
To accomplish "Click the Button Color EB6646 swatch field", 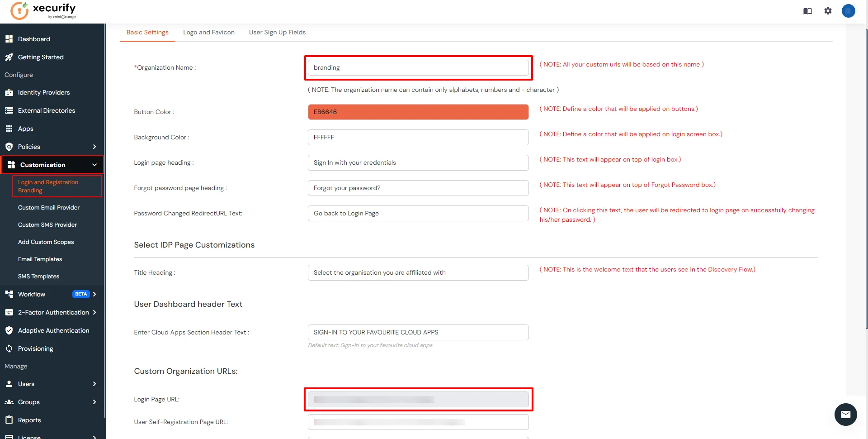I will (x=418, y=112).
